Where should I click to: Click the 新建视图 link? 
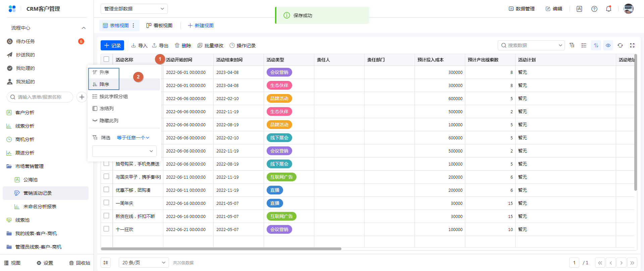click(x=201, y=26)
